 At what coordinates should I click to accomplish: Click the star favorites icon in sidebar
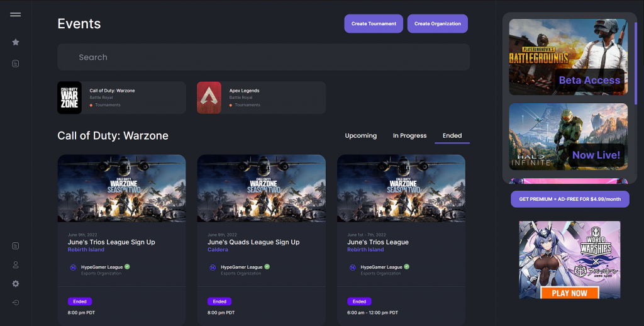point(16,42)
